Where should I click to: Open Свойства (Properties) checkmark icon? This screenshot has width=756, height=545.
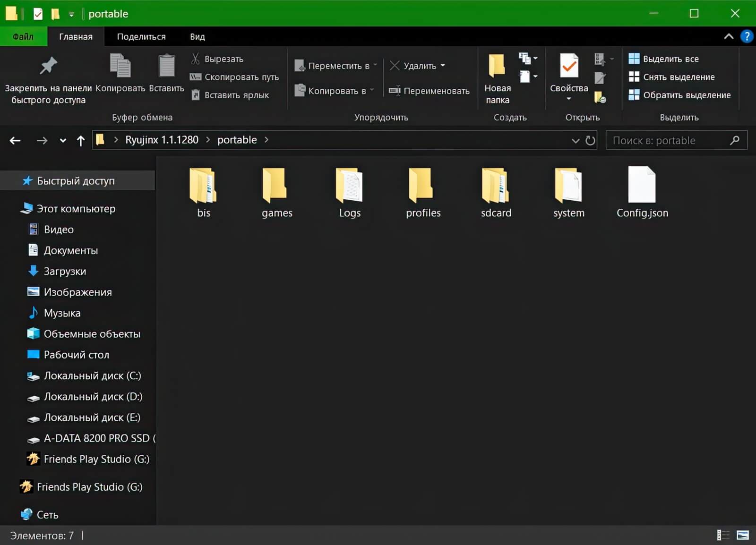(x=569, y=66)
